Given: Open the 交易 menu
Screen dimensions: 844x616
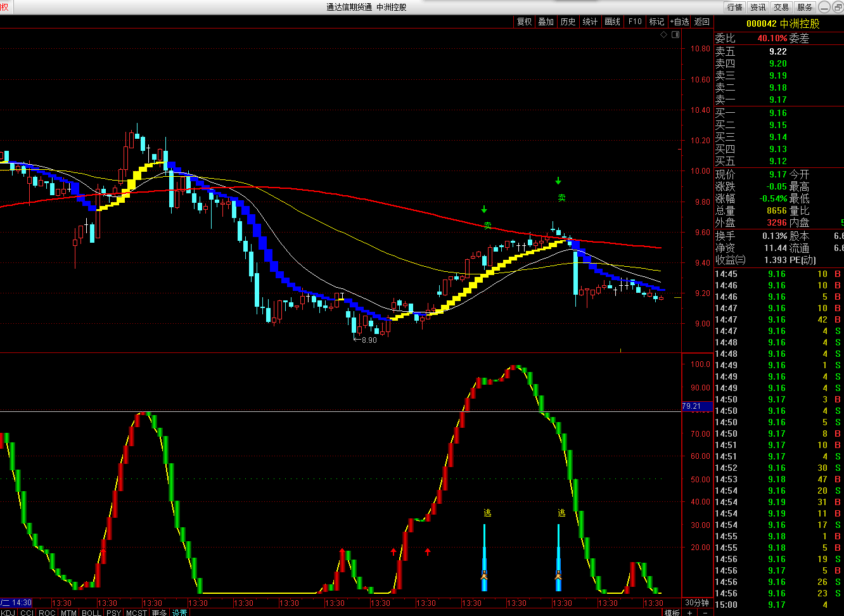Looking at the screenshot, I should click(782, 7).
